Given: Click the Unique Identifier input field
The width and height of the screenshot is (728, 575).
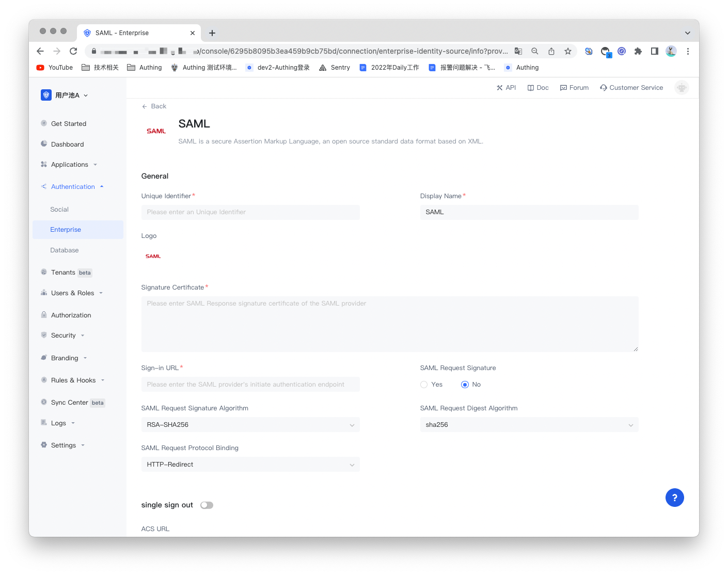Looking at the screenshot, I should [250, 212].
